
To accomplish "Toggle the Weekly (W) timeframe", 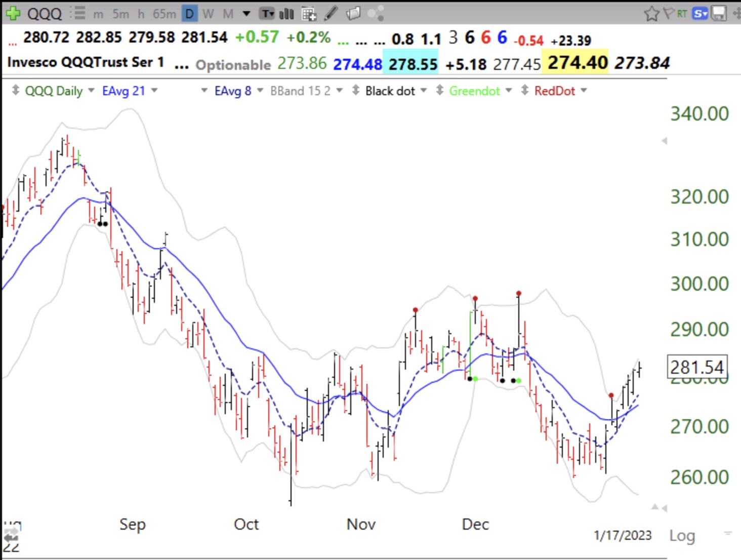I will point(208,14).
